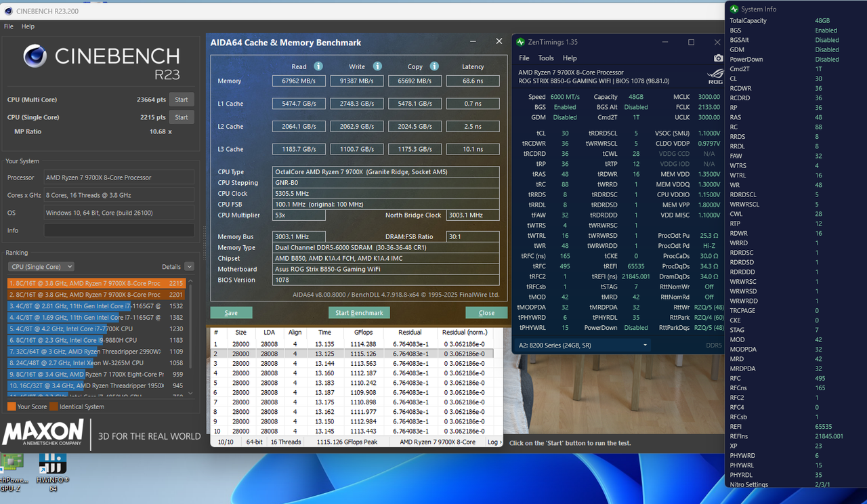Click the info icon next to Copy
This screenshot has height=504, width=867.
point(434,66)
